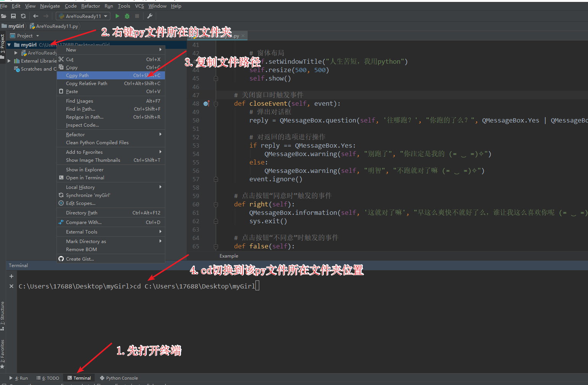Click the Open folder toolbar icon

click(x=4, y=16)
